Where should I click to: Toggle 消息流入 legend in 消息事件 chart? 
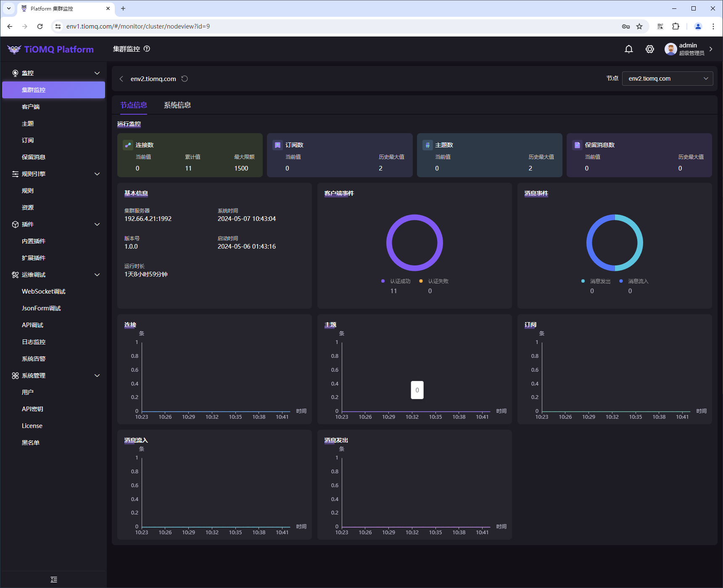point(634,281)
